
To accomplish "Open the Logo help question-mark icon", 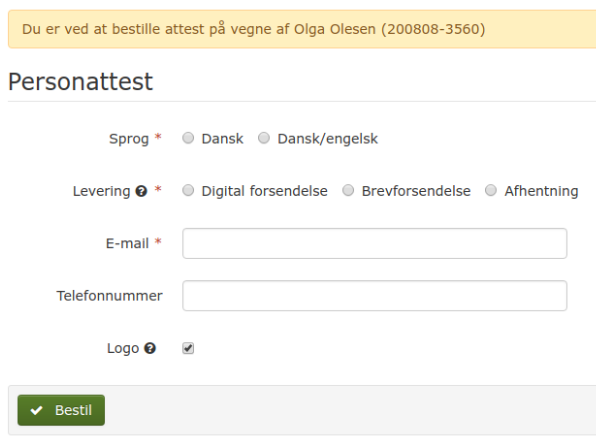I will click(x=150, y=348).
